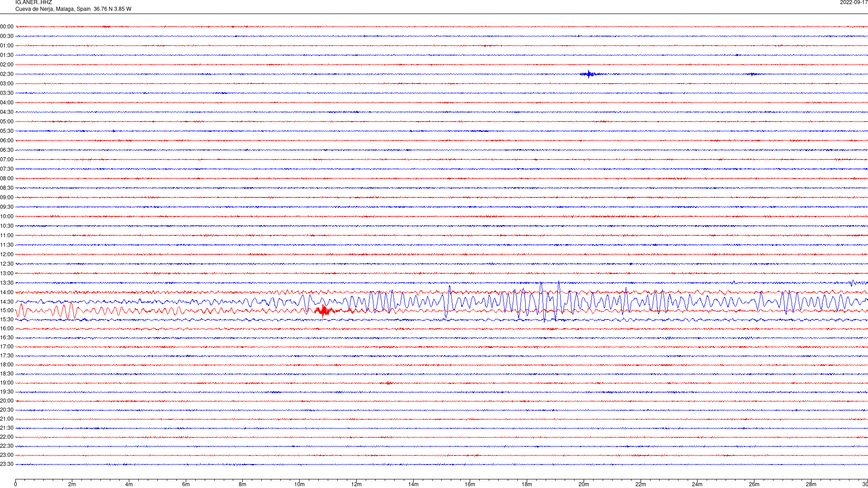Select the 23:30 time row label

click(7, 464)
